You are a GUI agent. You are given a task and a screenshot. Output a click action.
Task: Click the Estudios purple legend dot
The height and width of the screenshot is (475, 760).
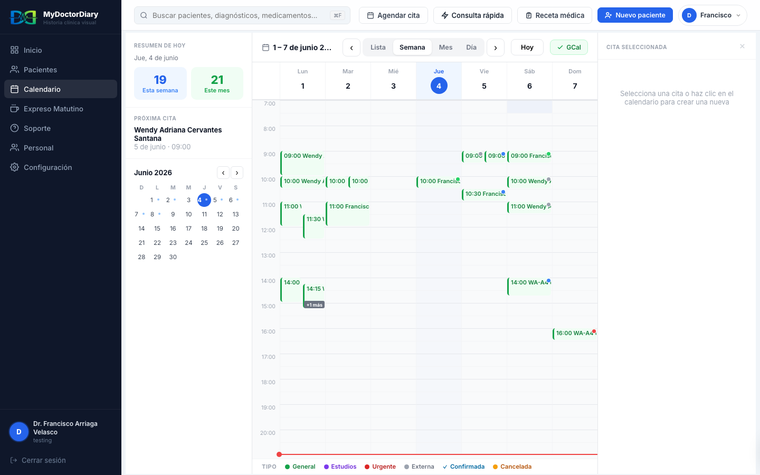tap(326, 467)
